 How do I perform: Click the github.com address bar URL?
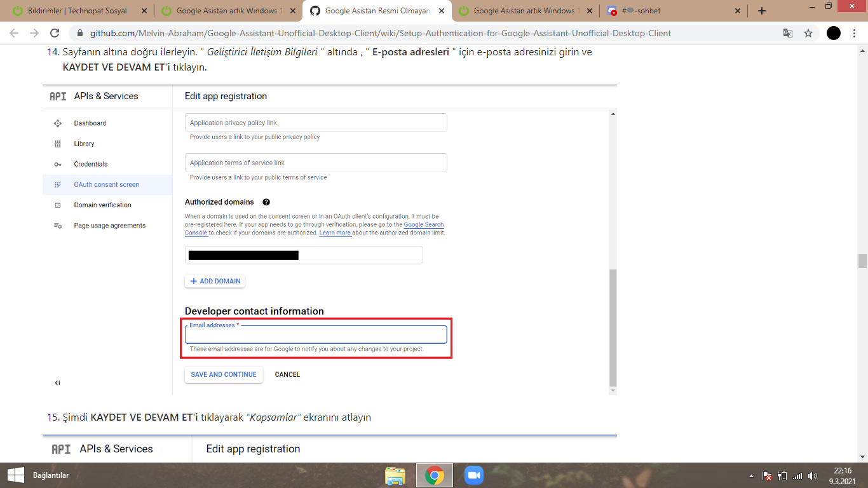click(380, 33)
